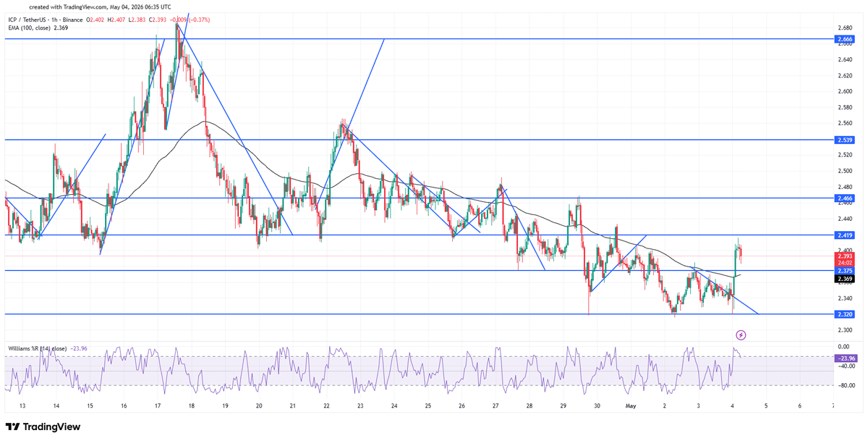Image resolution: width=868 pixels, height=441 pixels.
Task: Click the 2.500 price scale value
Action: [x=845, y=171]
